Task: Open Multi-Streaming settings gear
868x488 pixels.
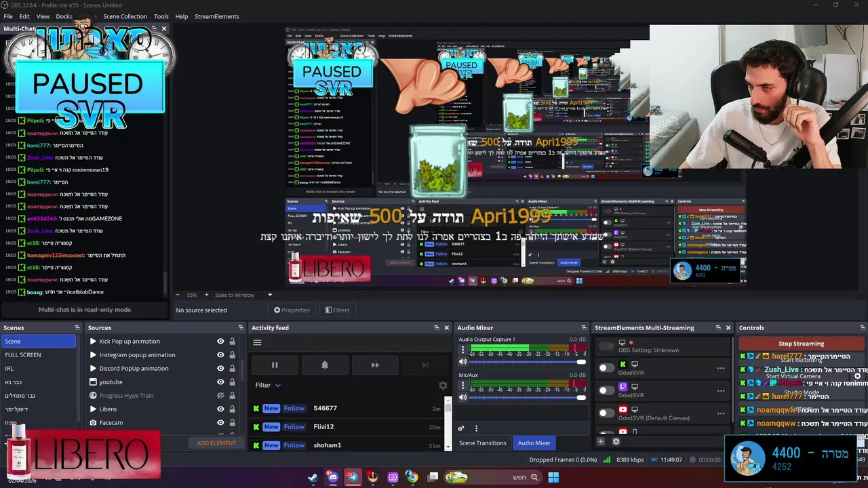Action: click(616, 442)
